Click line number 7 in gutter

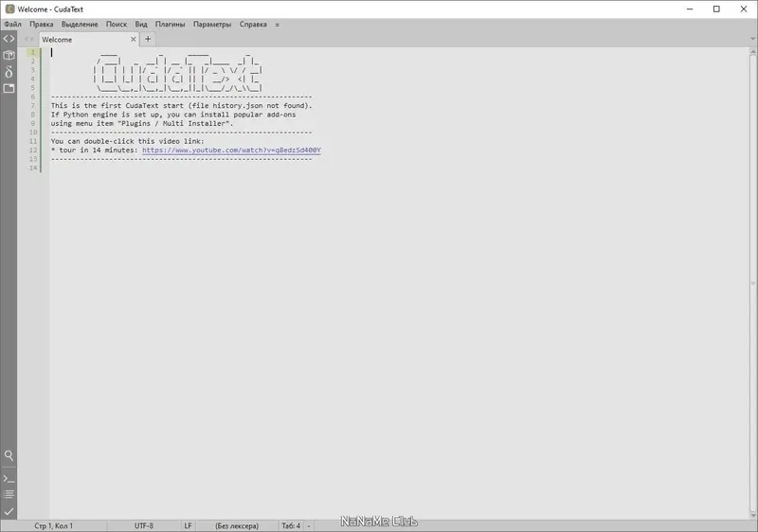[x=33, y=105]
